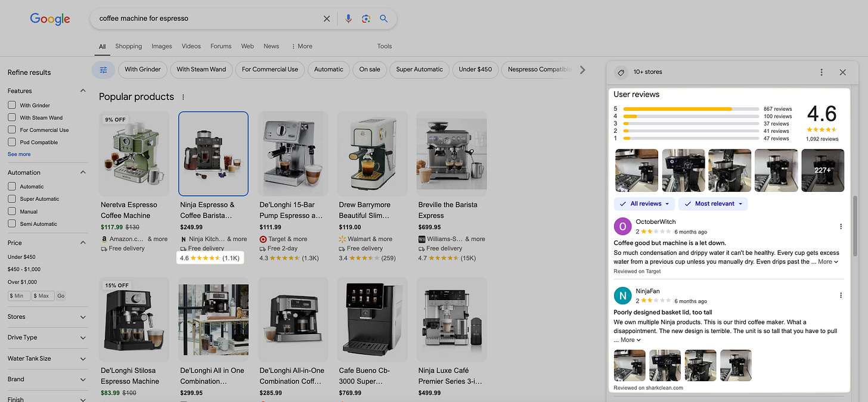Screen dimensions: 868x402
Task: Toggle the With Grinder checkbox
Action: coord(12,105)
